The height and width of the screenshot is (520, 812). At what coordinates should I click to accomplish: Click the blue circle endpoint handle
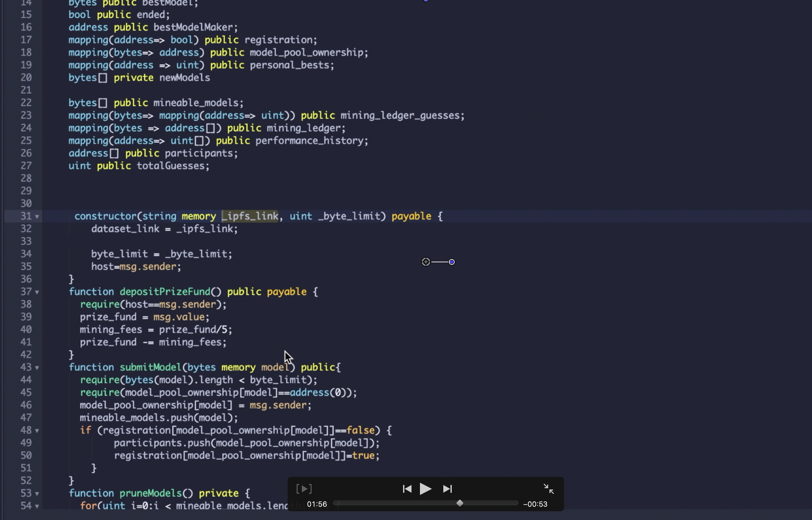[452, 262]
